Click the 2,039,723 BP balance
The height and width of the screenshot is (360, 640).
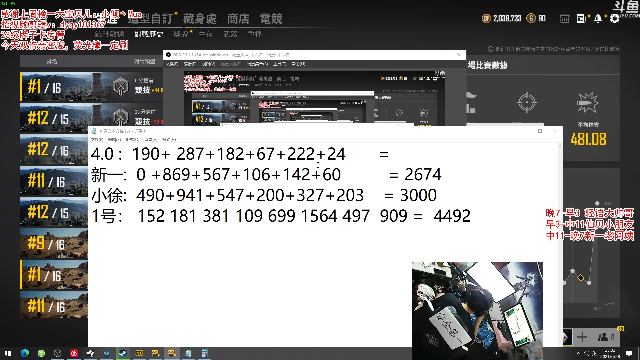pyautogui.click(x=507, y=18)
